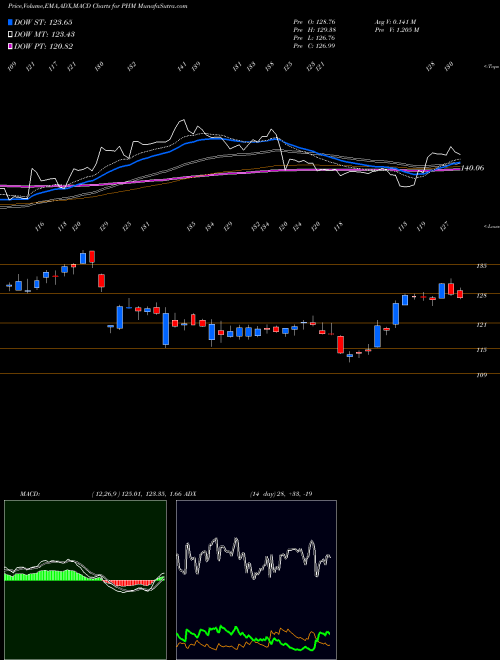Image resolution: width=500 pixels, height=660 pixels.
Task: Click the blue DOW ST legend swatch
Action: (x=11, y=22)
